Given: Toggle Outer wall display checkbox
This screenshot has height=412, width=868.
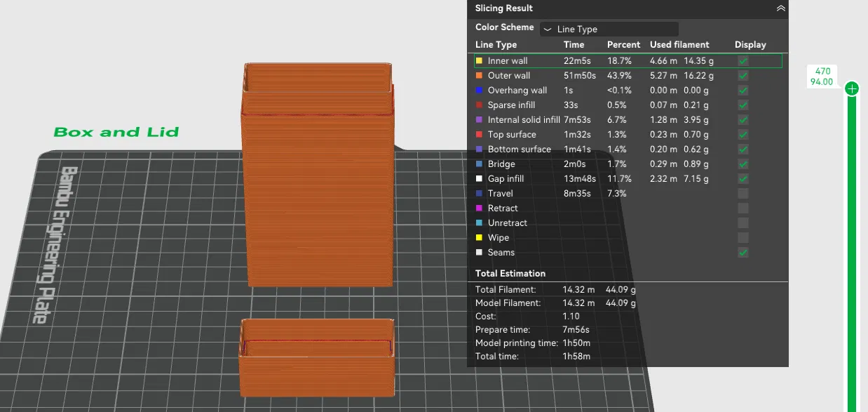Looking at the screenshot, I should (x=743, y=76).
